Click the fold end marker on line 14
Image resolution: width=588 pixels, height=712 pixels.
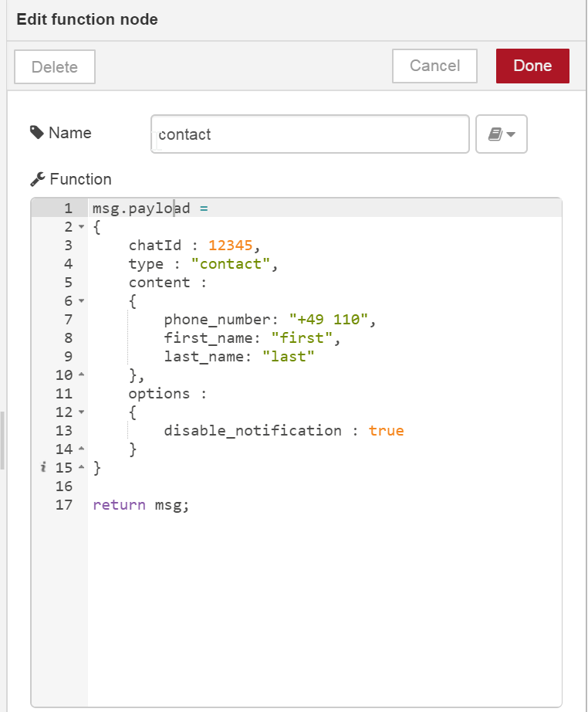[x=81, y=449]
